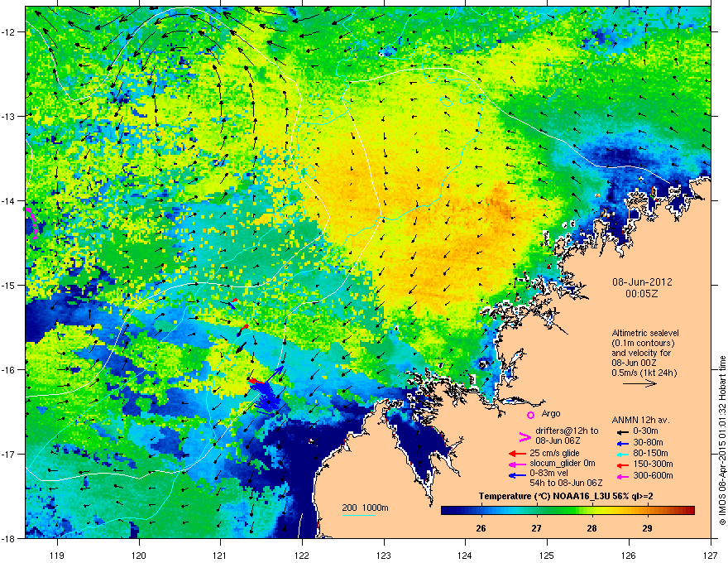
Task: Click the IMOS copyright vertical text
Action: tap(722, 440)
